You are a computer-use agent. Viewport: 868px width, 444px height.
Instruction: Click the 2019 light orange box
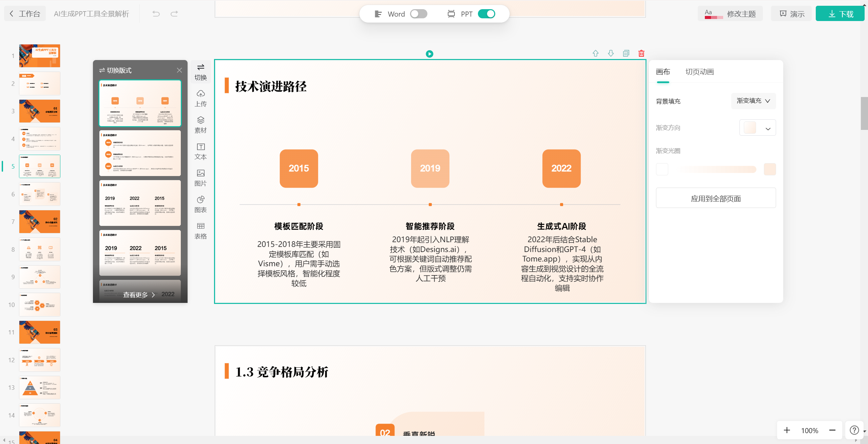click(x=430, y=168)
